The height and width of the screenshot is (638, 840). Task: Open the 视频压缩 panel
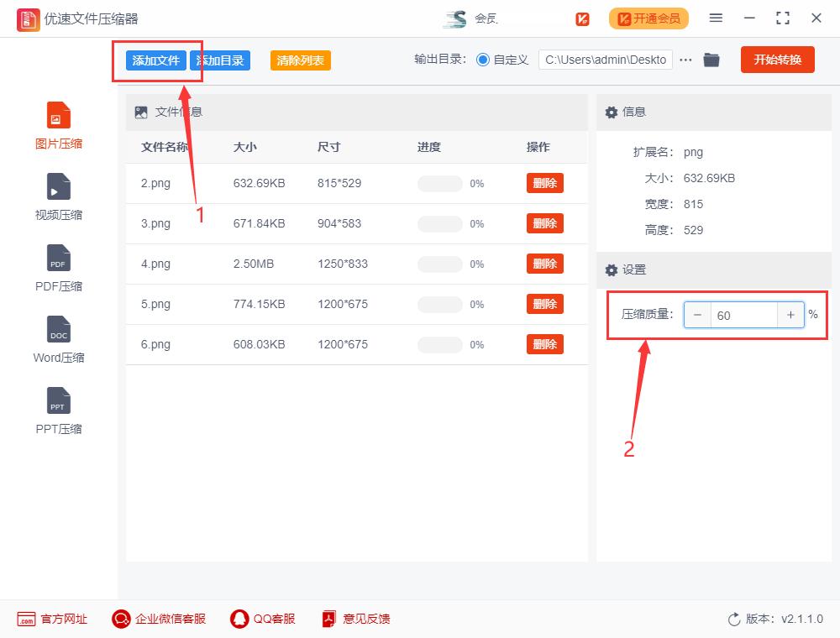(x=57, y=196)
